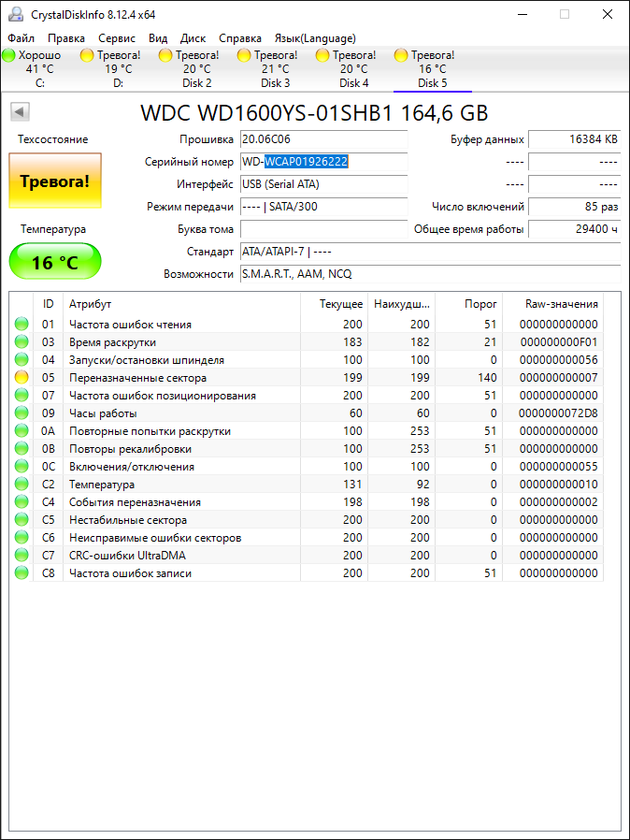Click the green status icon for attribute 01

21,324
